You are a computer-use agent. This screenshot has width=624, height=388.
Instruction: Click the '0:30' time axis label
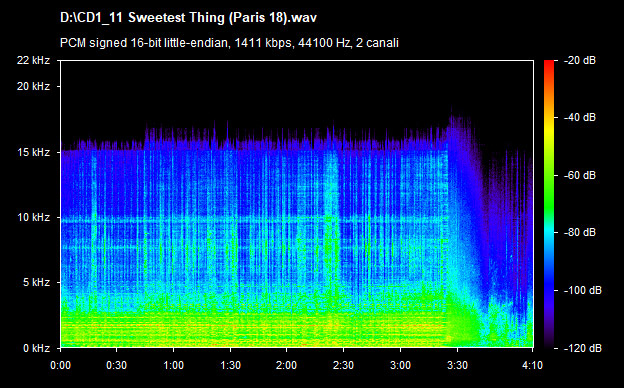[117, 365]
